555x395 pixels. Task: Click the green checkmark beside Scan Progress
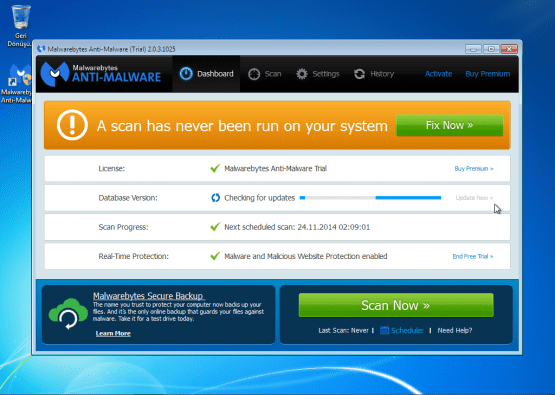(215, 227)
